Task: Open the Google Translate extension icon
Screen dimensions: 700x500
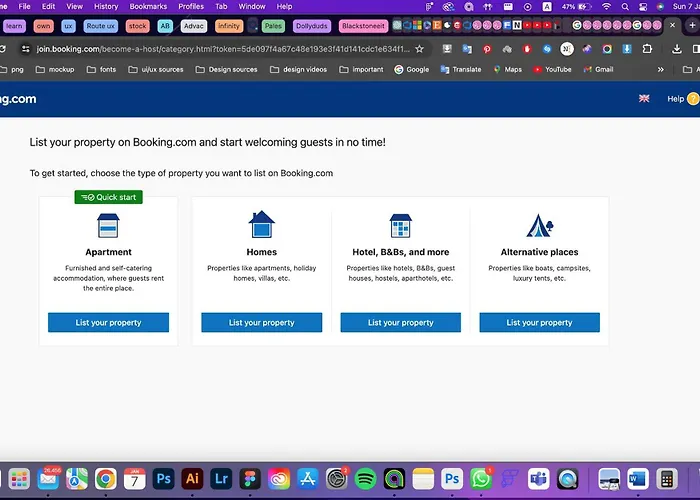Action: 467,49
